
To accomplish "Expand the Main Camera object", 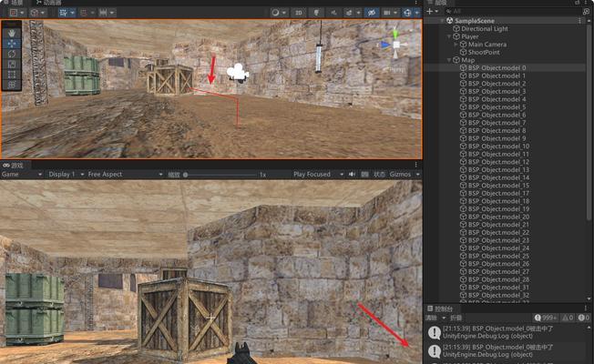I will click(x=456, y=45).
